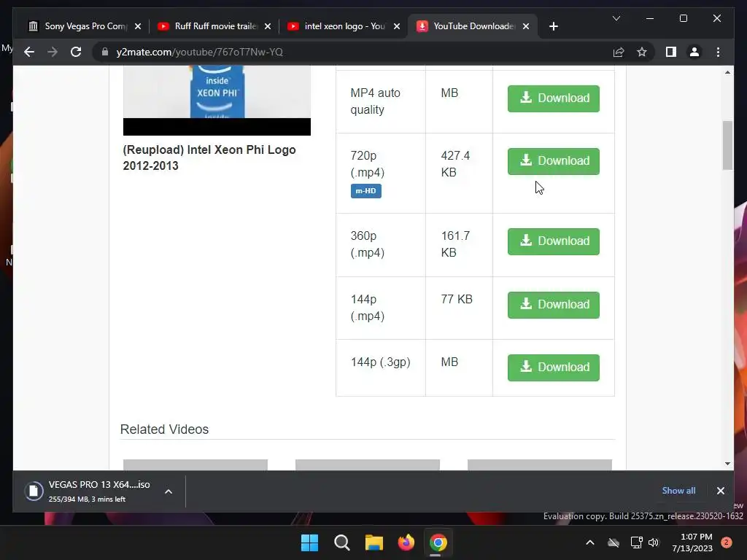Click the scrollbar down arrow
Screen dimensions: 747x560
(x=727, y=463)
